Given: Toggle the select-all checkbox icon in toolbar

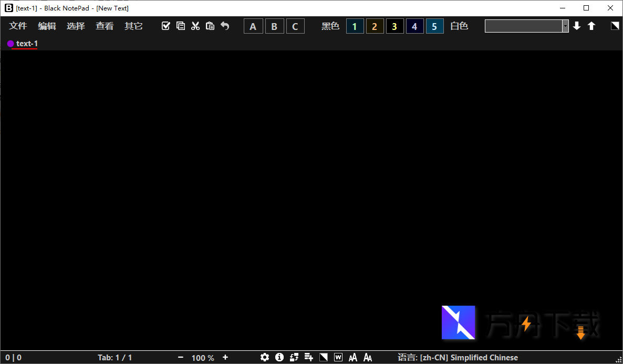Looking at the screenshot, I should [x=166, y=25].
